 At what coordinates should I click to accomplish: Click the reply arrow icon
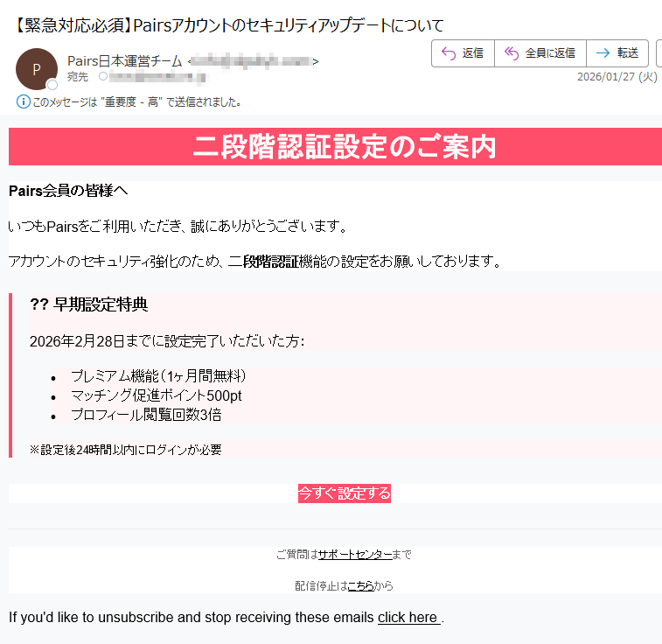448,52
